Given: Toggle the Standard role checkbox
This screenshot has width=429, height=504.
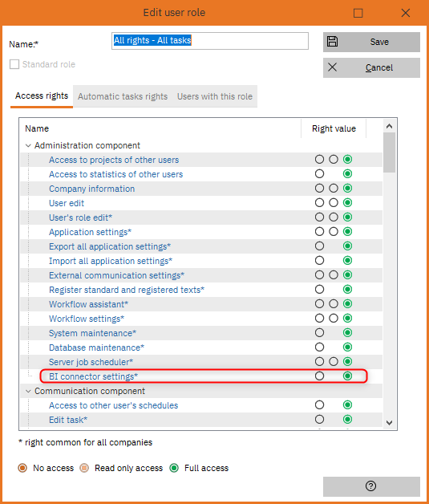Looking at the screenshot, I should click(14, 64).
